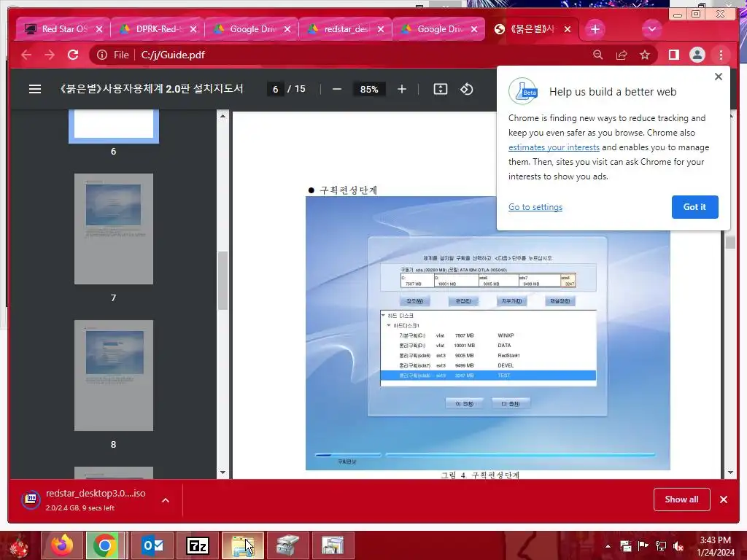Click the Start button ornament
This screenshot has width=747, height=560.
click(18, 545)
